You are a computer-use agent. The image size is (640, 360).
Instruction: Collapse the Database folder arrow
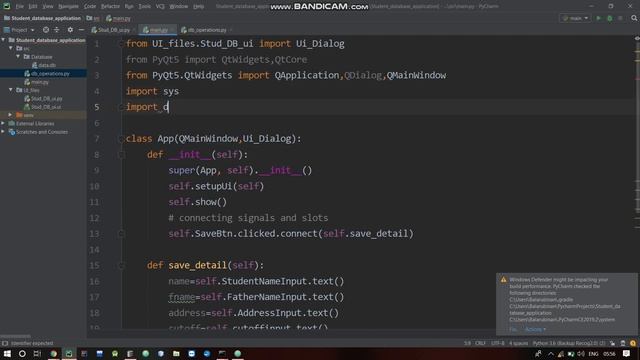pyautogui.click(x=18, y=57)
